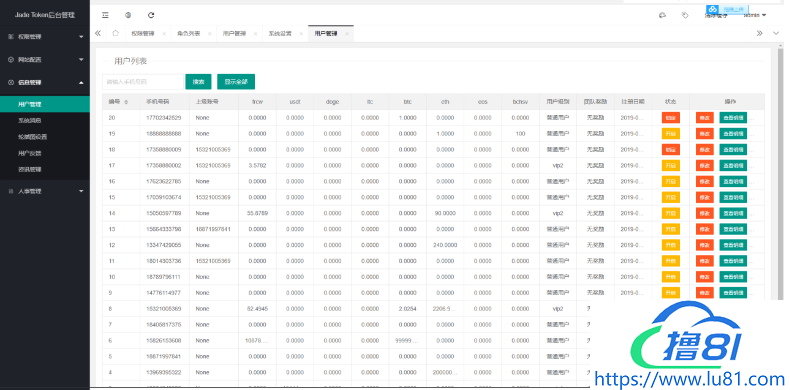Collapse the sidebar with the menu fold icon

pyautogui.click(x=105, y=15)
